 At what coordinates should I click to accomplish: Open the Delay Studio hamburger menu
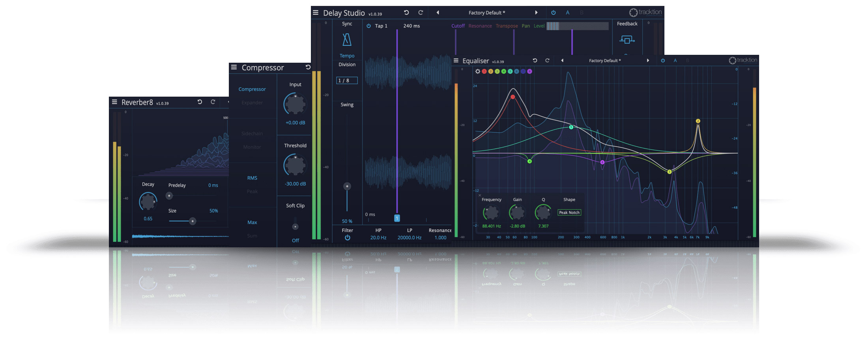(315, 12)
